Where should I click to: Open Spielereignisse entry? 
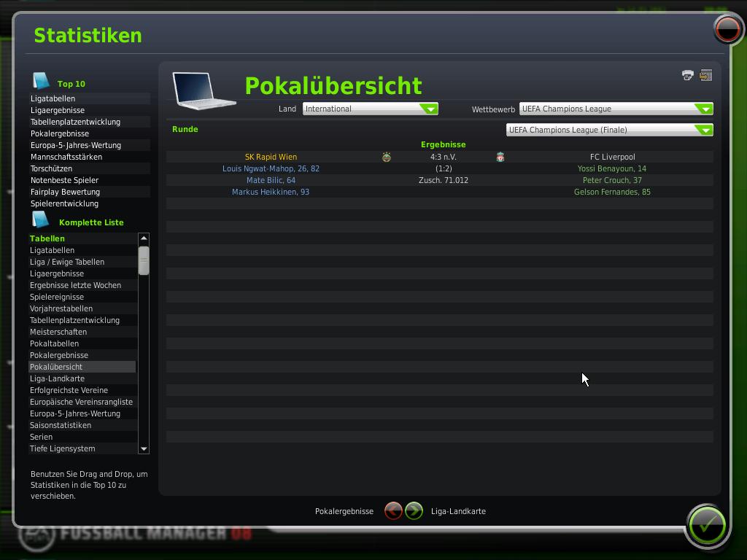pyautogui.click(x=57, y=297)
